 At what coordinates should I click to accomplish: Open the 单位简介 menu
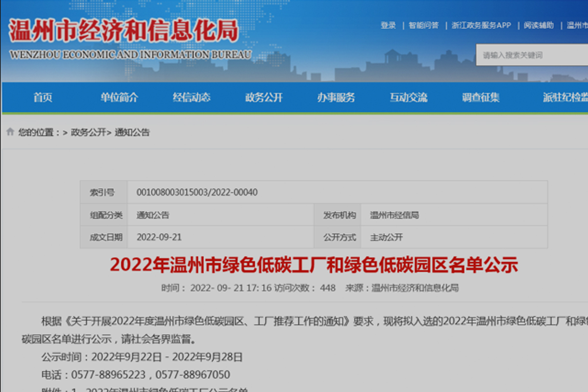coord(119,98)
